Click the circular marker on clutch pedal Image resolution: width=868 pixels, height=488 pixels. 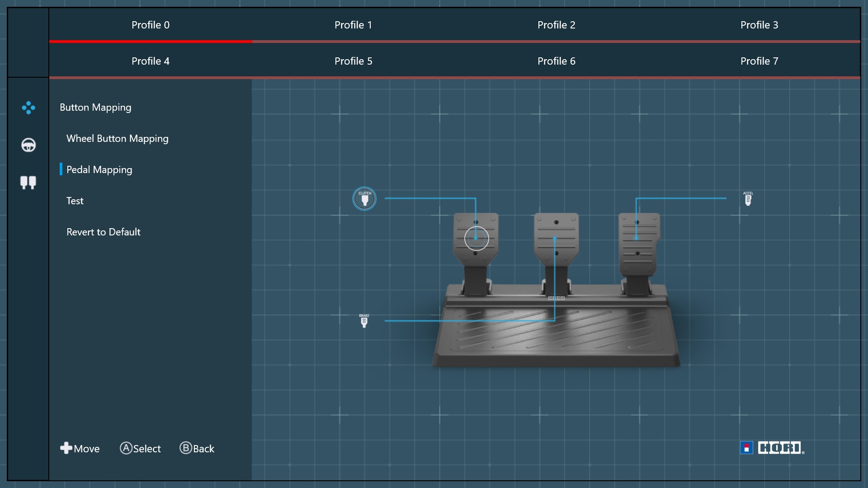[476, 239]
